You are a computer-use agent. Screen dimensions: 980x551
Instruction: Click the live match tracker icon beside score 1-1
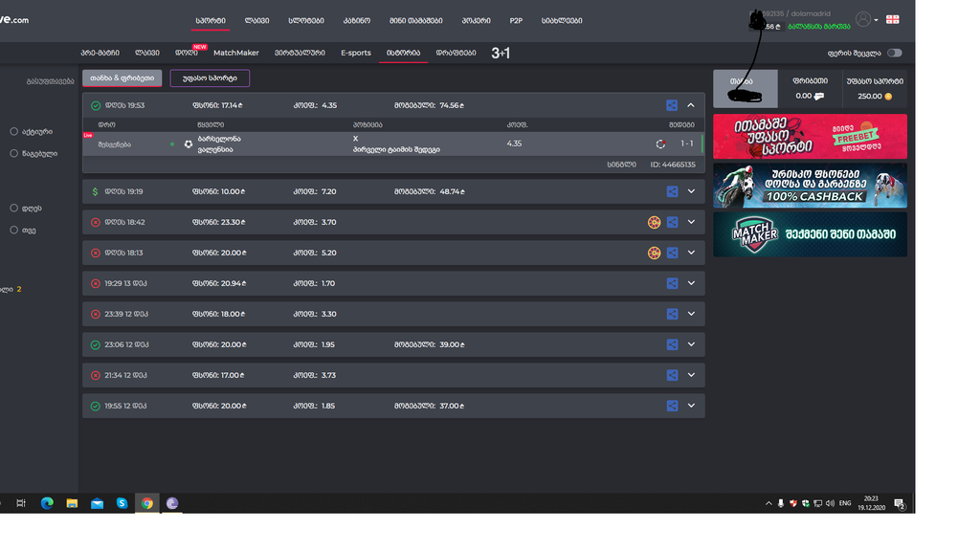(x=660, y=144)
